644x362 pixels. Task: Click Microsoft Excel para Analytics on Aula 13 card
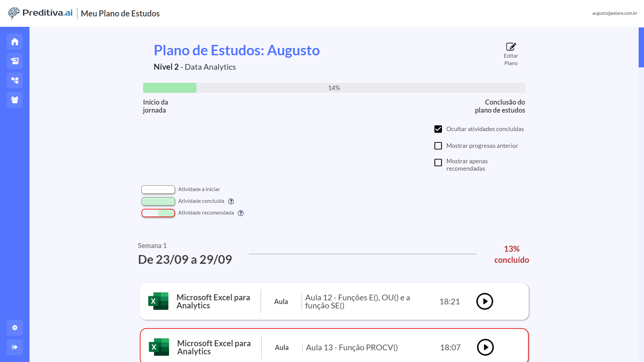[214, 347]
